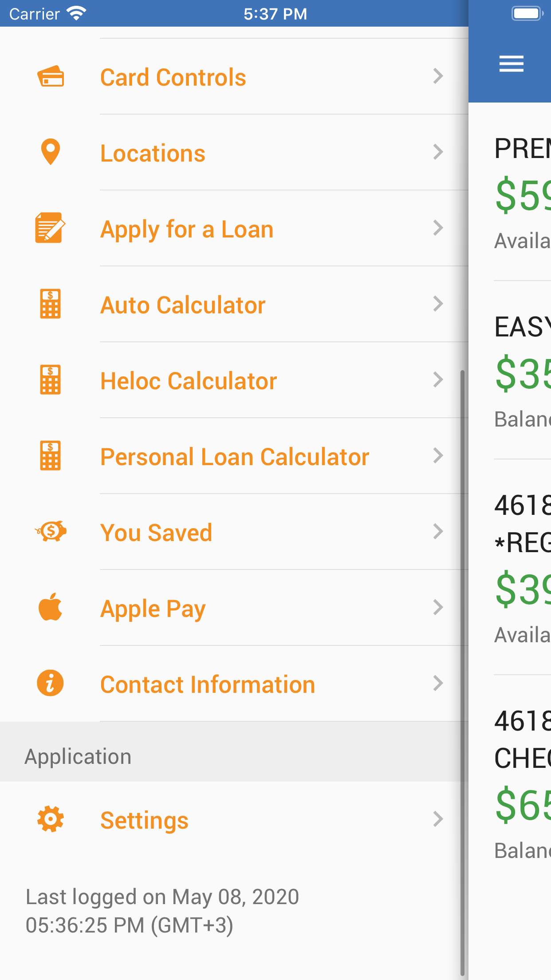551x980 pixels.
Task: Tap the Apple Pay apple logo icon
Action: pyautogui.click(x=51, y=607)
